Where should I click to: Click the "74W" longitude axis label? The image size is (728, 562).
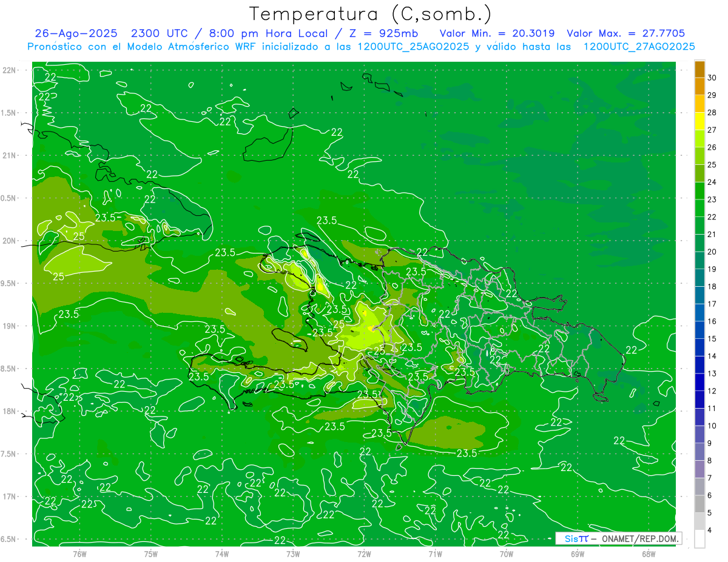pos(222,554)
